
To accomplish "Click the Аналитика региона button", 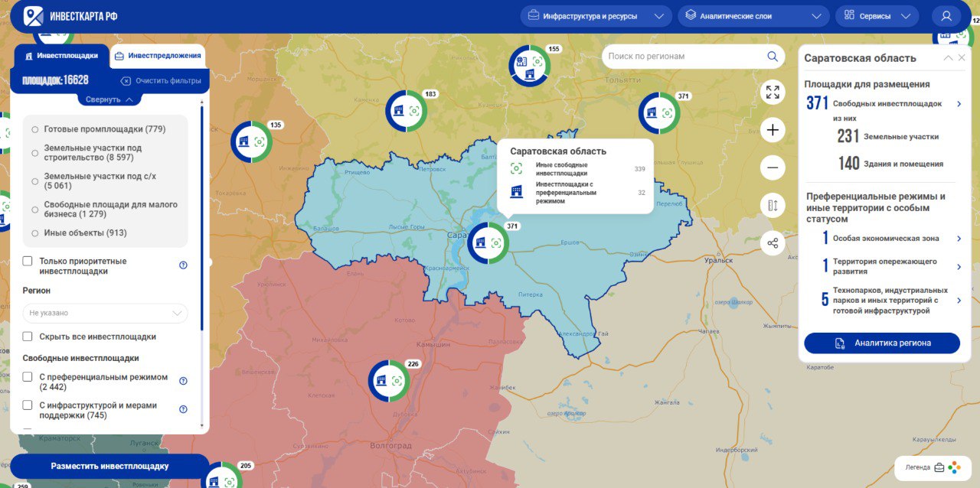I will [882, 343].
